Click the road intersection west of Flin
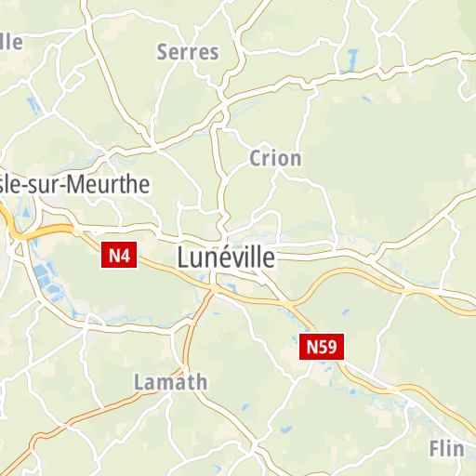476x476 pixels. (x=411, y=402)
